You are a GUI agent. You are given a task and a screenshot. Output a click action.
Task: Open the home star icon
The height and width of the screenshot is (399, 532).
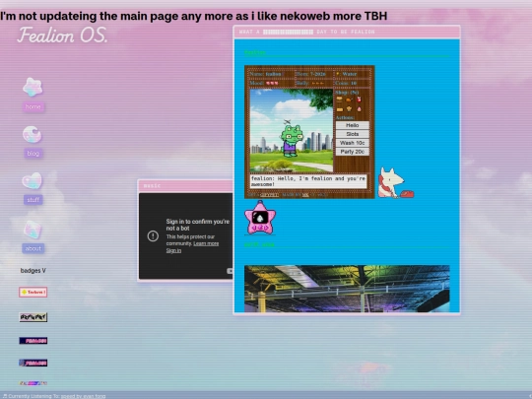[33, 87]
